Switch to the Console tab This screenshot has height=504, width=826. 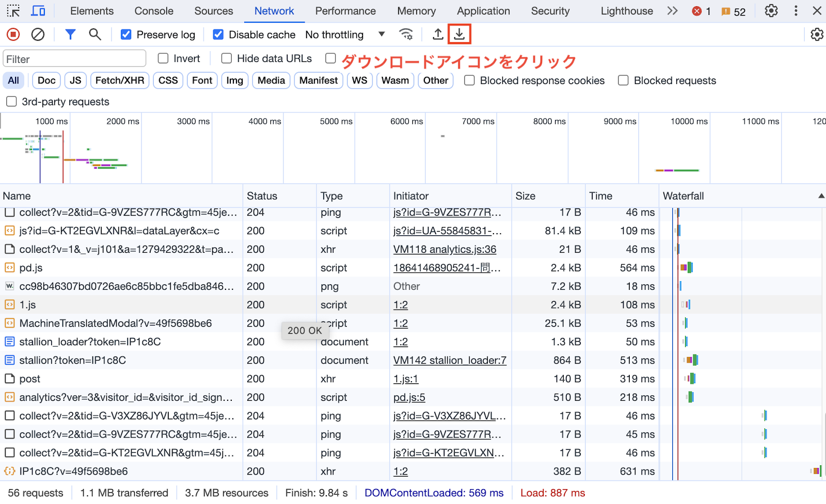point(154,11)
